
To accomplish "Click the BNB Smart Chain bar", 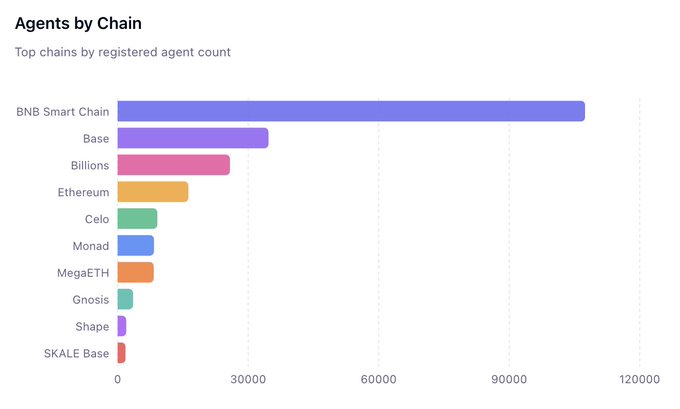I will click(x=351, y=111).
